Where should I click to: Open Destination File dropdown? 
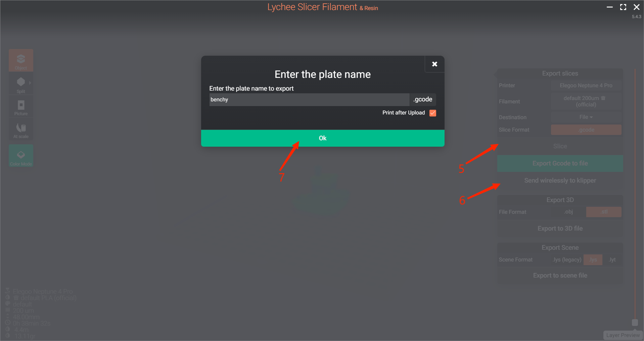(586, 117)
